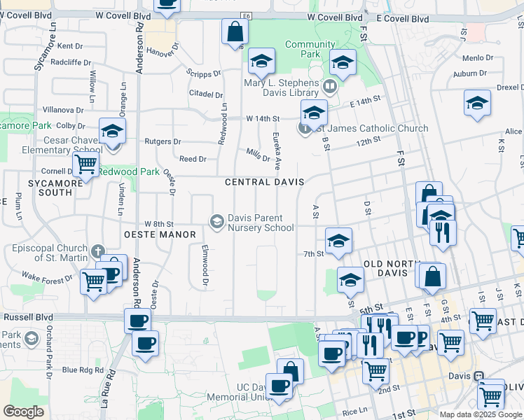524x420 pixels.
Task: Select the Davis train station icon
Action: pyautogui.click(x=480, y=375)
